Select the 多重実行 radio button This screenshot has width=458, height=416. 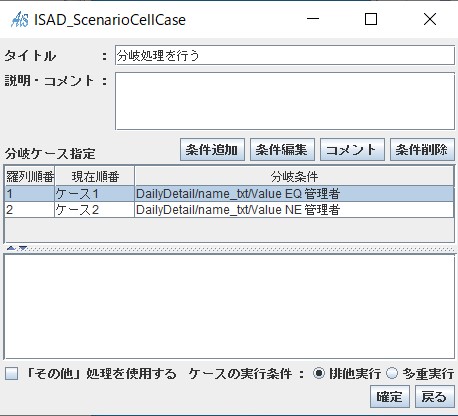click(392, 373)
